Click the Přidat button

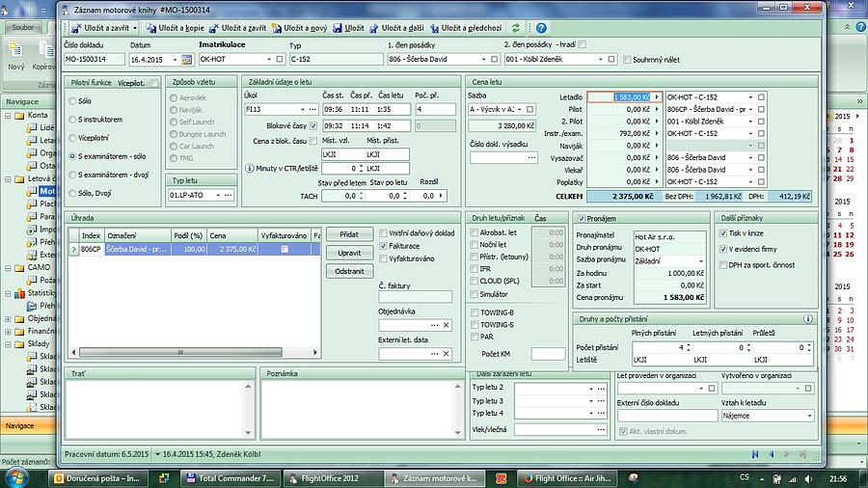pos(349,234)
